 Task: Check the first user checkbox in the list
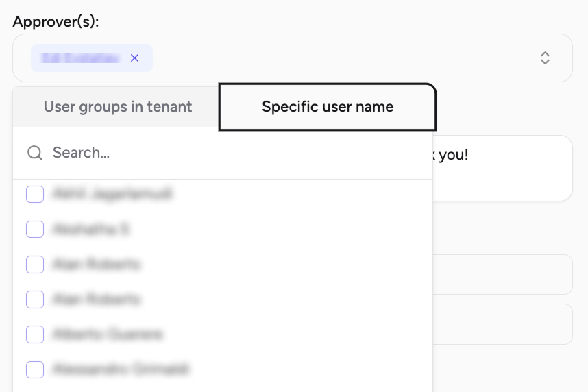35,195
